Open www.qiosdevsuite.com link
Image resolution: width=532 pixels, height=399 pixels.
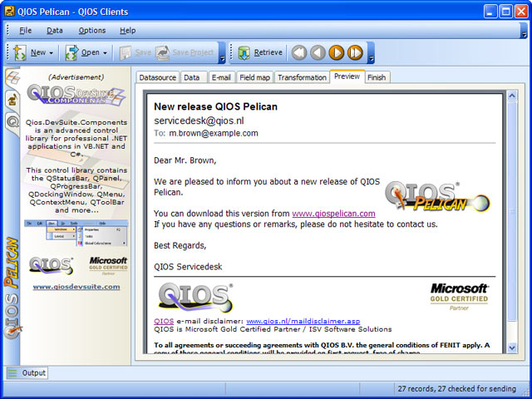pyautogui.click(x=76, y=287)
